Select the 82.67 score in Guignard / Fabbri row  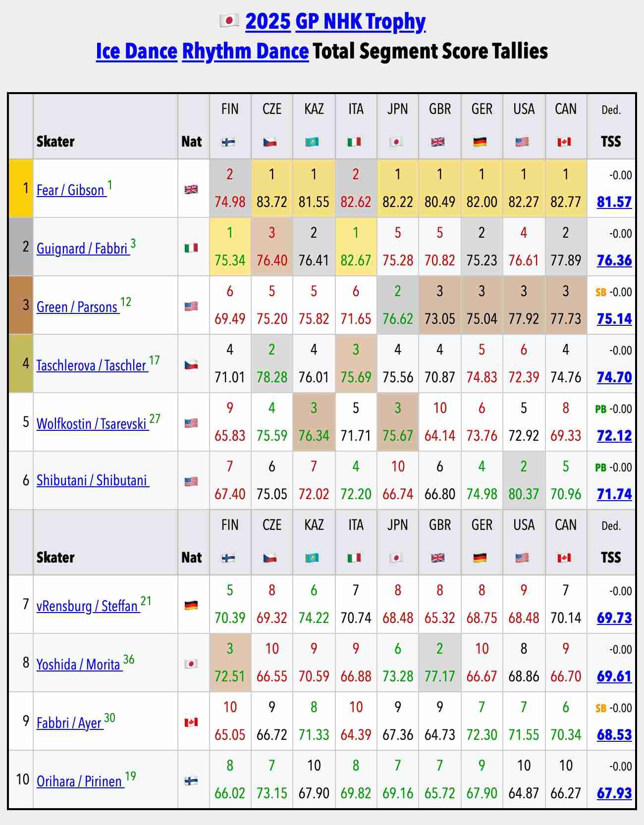[356, 260]
